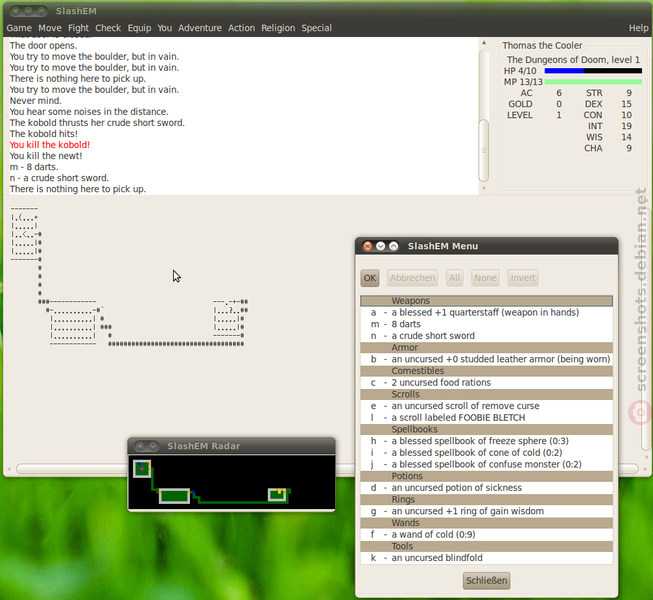This screenshot has width=653, height=600.
Task: Click the Armor category header
Action: coord(486,347)
